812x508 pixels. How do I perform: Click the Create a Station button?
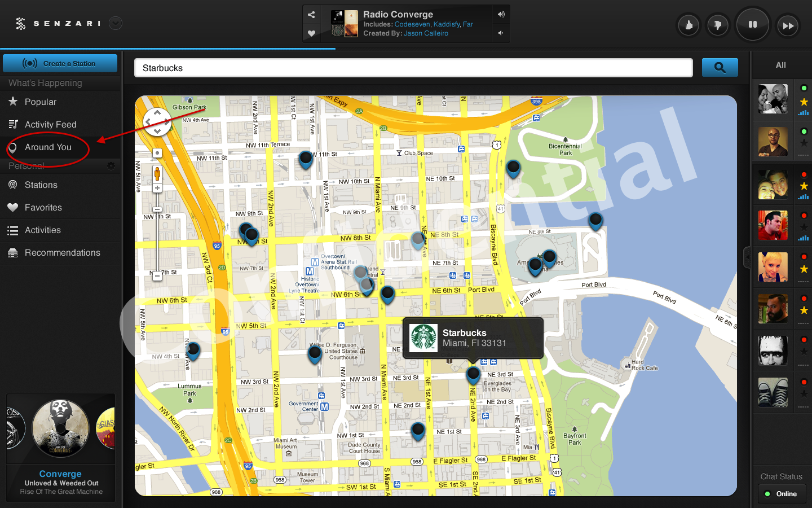(60, 63)
